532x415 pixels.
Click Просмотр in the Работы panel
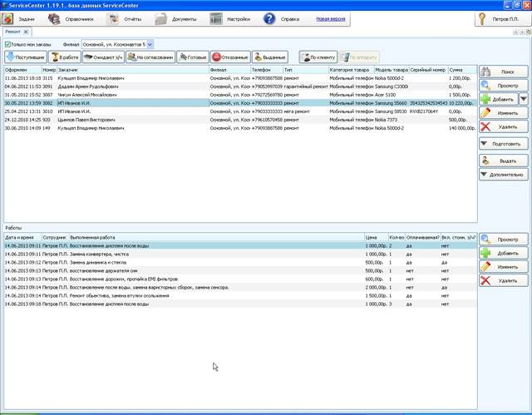[x=504, y=240]
